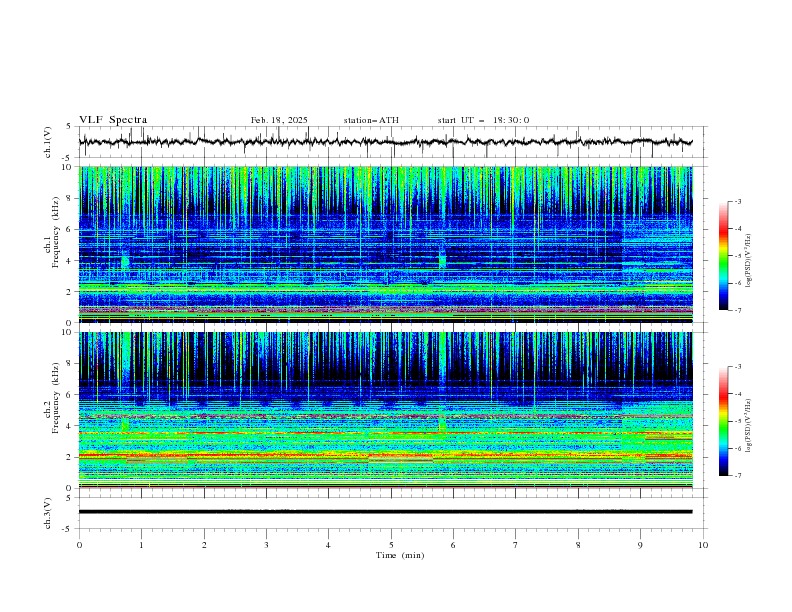Click the "Time (min)" axis label
This screenshot has height=612, width=792.
click(400, 555)
